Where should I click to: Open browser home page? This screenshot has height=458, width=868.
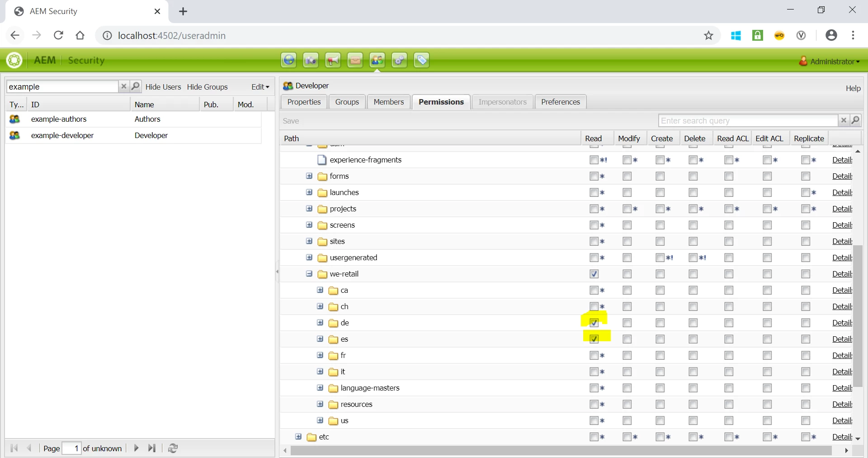pyautogui.click(x=80, y=35)
